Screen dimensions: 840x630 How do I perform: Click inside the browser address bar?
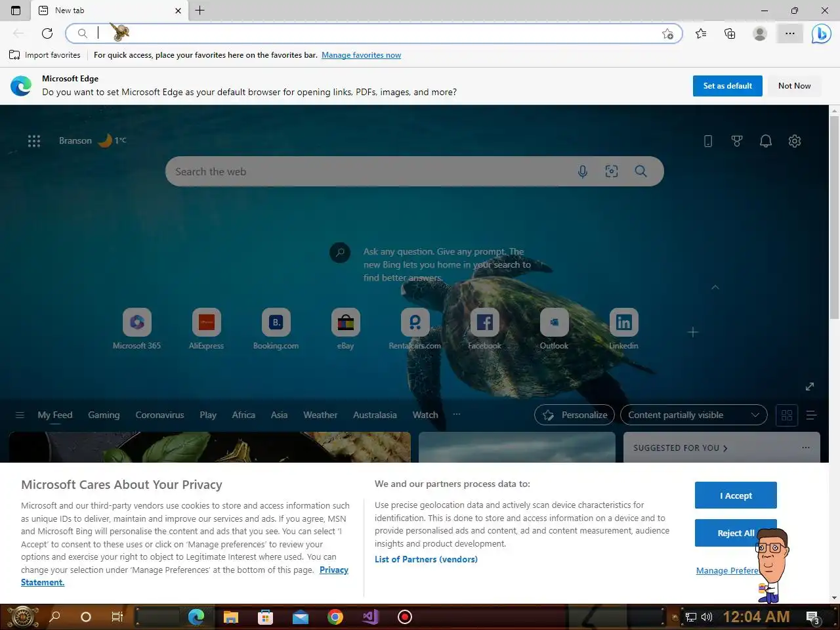pos(374,33)
